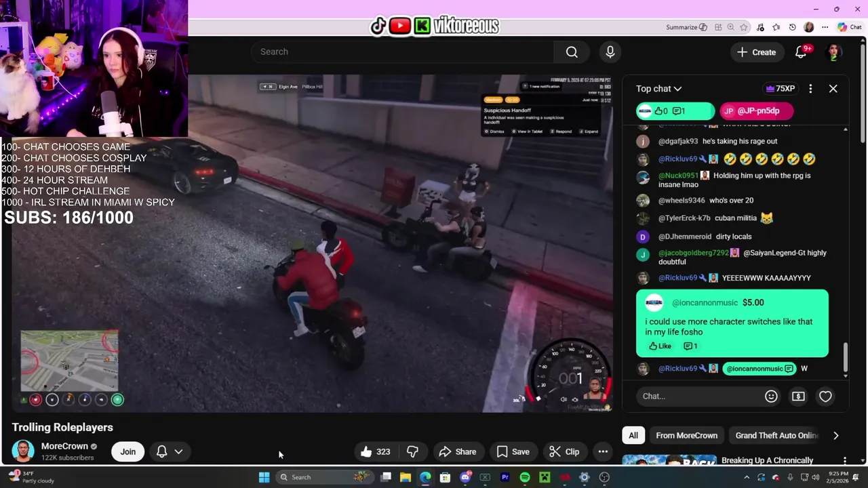Image resolution: width=868 pixels, height=488 pixels.
Task: Open Discord from the taskbar
Action: click(x=465, y=477)
